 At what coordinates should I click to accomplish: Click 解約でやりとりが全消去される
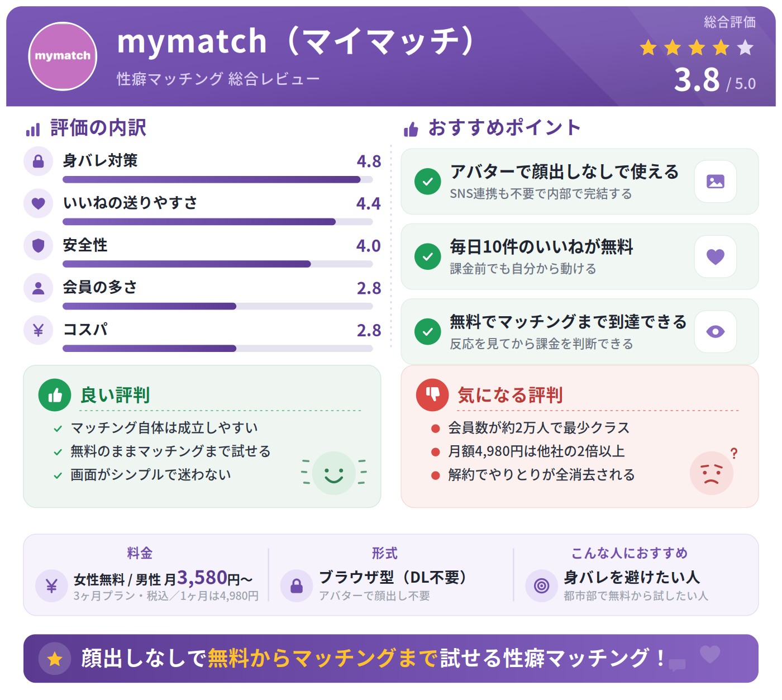click(541, 475)
